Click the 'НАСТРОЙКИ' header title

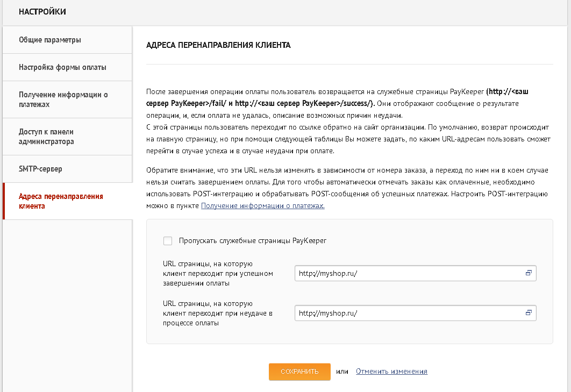pos(42,12)
